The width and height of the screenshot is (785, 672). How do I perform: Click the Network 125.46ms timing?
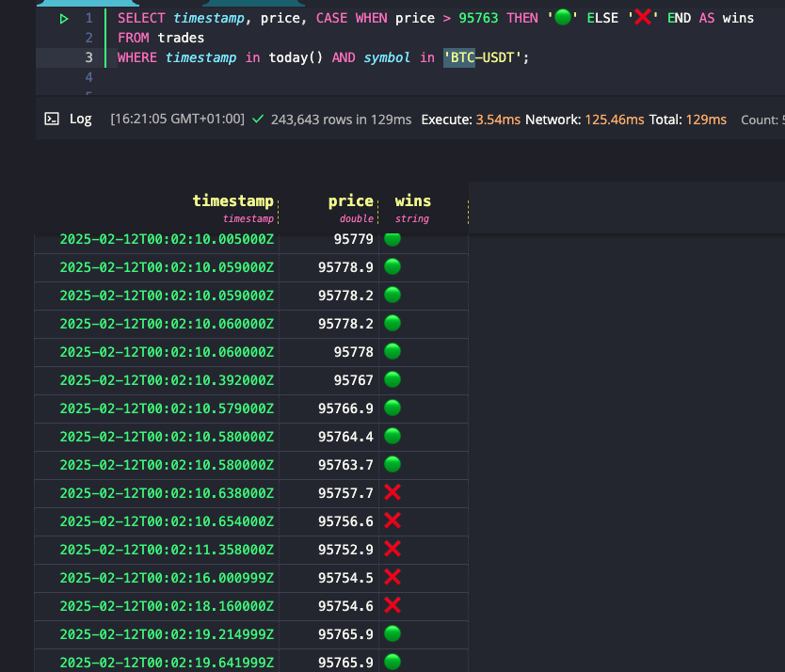585,120
